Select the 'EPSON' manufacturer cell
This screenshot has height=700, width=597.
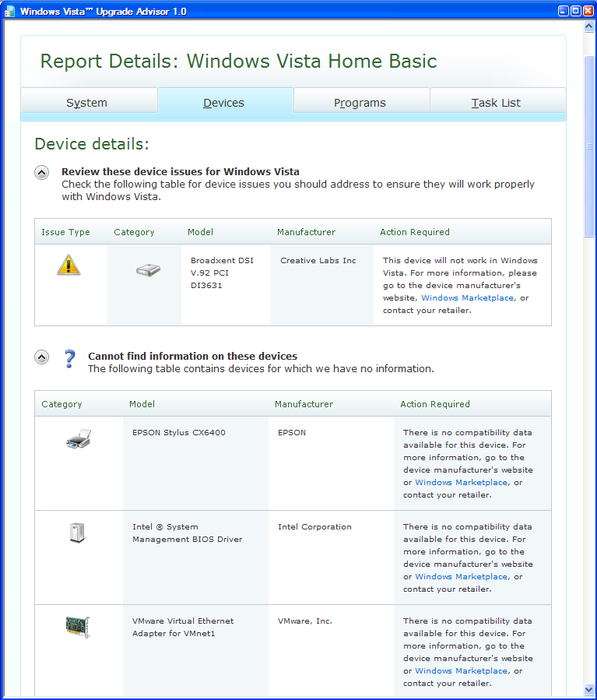click(292, 432)
